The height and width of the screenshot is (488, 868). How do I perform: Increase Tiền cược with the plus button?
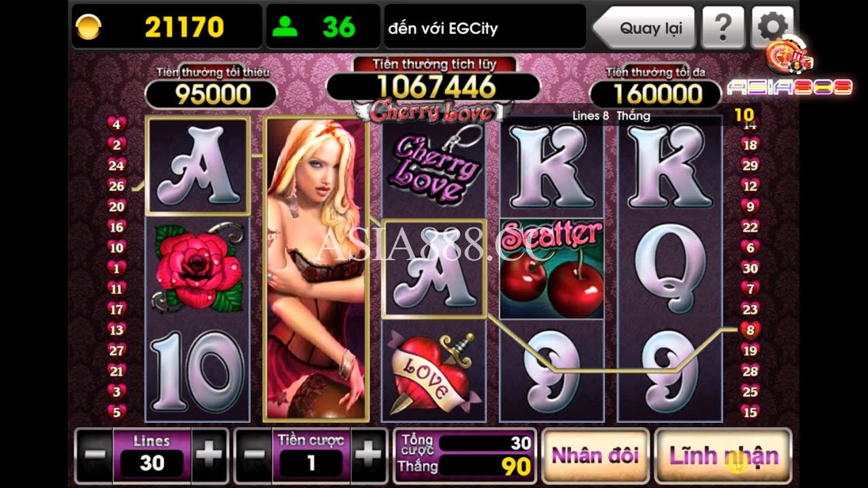pos(368,456)
